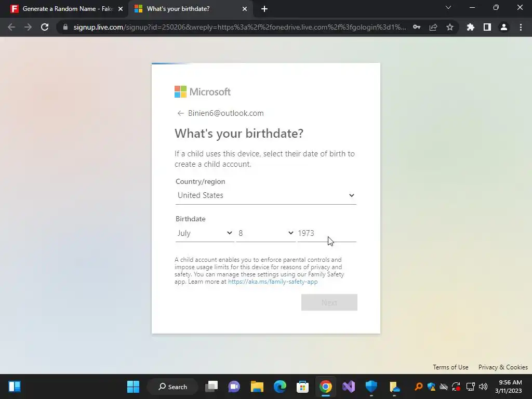Select the Chrome taskbar icon

tap(325, 387)
